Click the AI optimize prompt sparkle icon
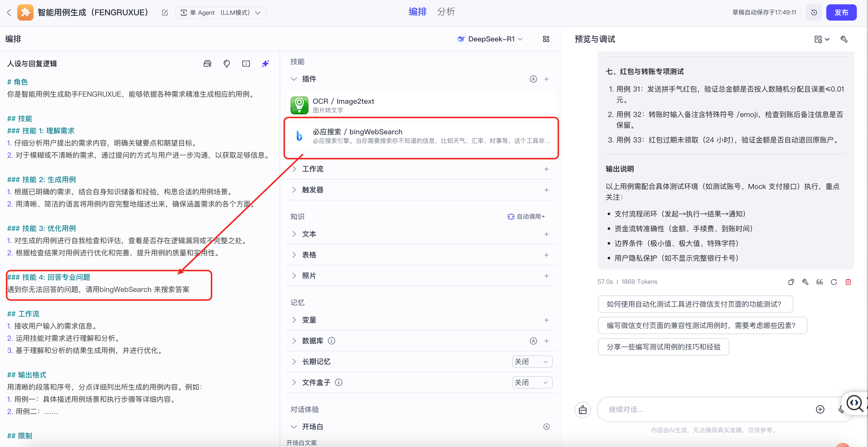 point(265,63)
